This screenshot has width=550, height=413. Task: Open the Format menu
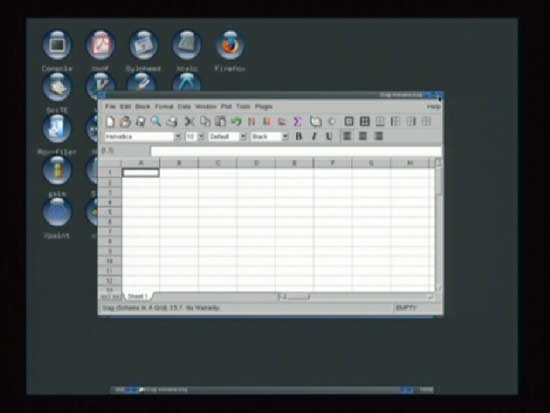point(164,106)
